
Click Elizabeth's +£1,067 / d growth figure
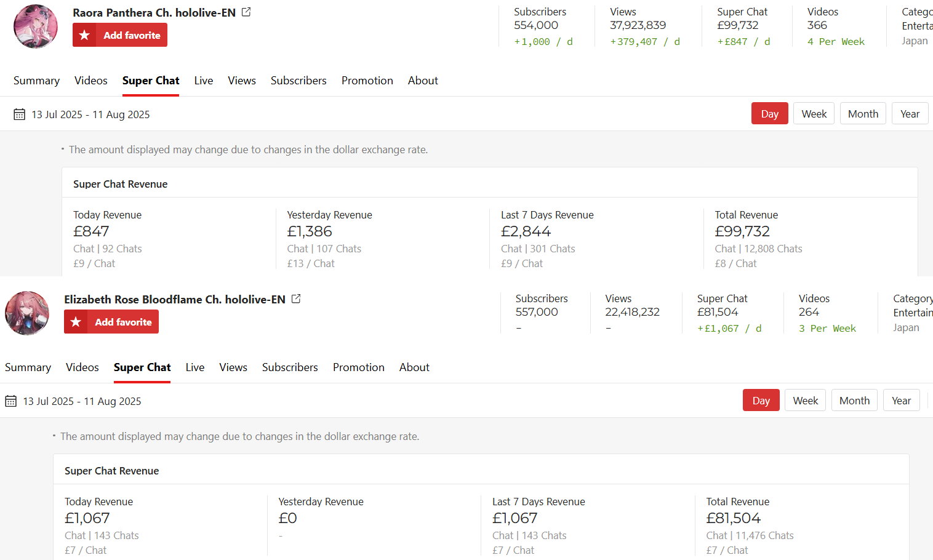pos(729,329)
